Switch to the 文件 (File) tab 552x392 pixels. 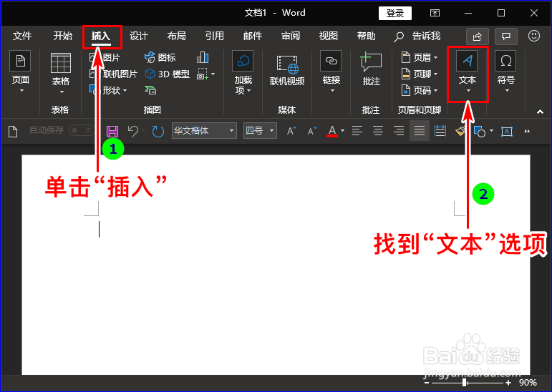(22, 36)
